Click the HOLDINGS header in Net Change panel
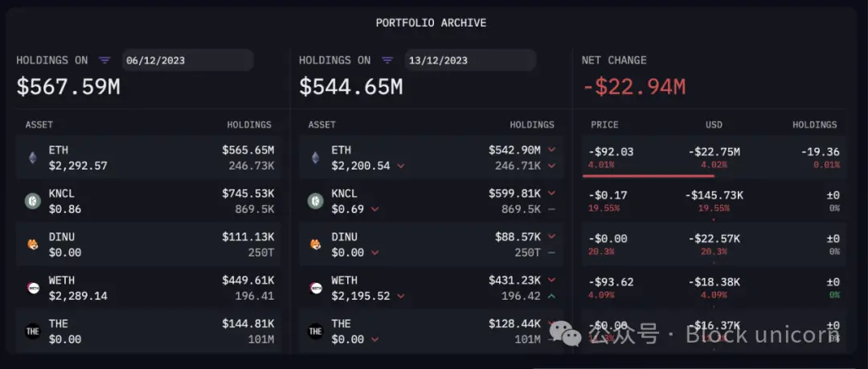 814,125
